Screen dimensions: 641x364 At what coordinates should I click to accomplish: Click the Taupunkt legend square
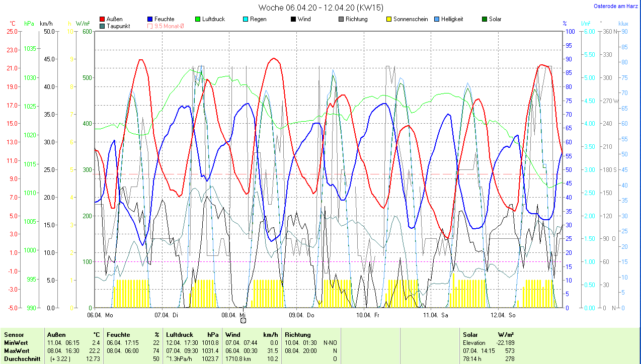(103, 26)
